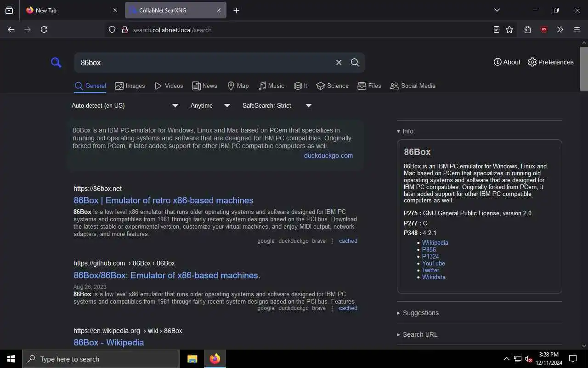
Task: Open cached version of GitHub result
Action: pos(348,308)
